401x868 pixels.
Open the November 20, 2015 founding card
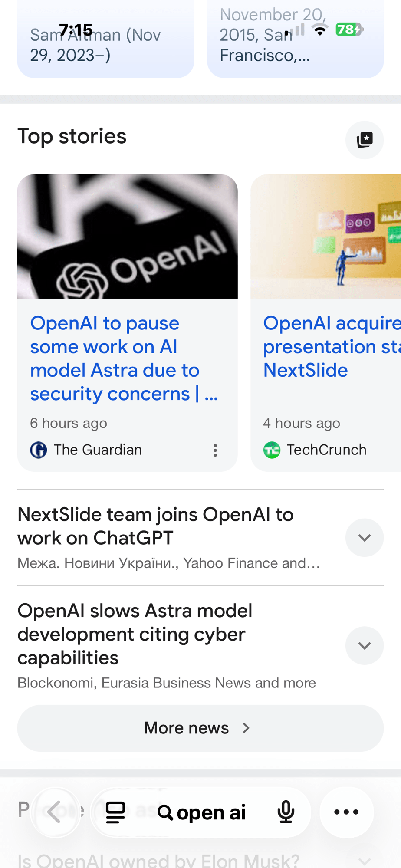tap(295, 39)
